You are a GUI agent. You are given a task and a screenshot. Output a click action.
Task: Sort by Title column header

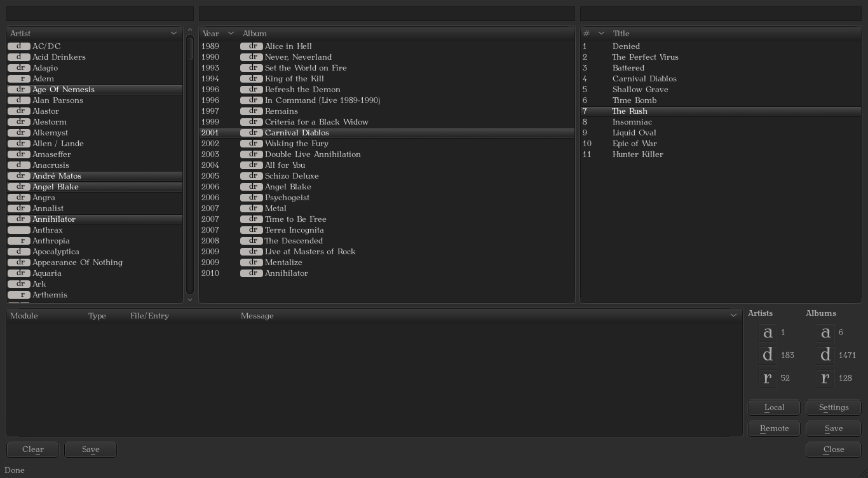[621, 33]
